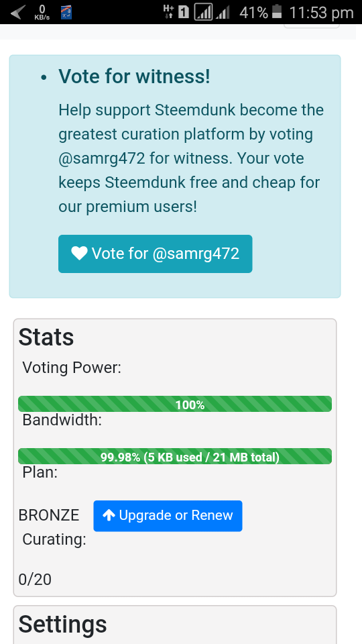Tap the H+ mobile data indicator
This screenshot has height=644, width=362.
pyautogui.click(x=168, y=12)
